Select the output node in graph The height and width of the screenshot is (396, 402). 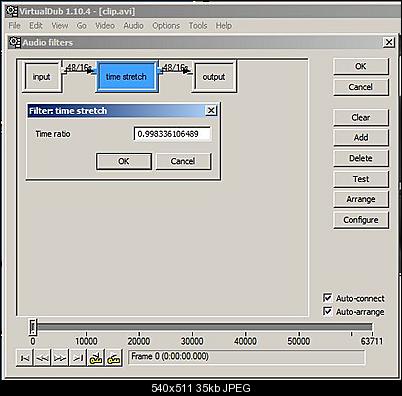pos(214,76)
